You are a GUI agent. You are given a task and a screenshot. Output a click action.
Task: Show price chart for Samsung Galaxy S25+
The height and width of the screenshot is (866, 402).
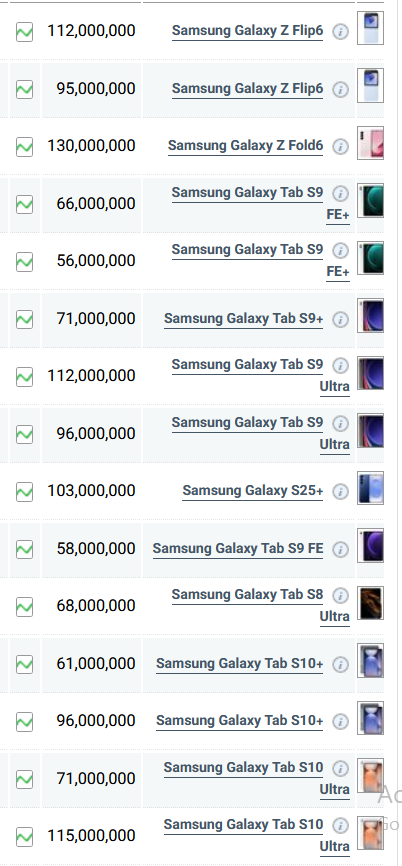24,491
